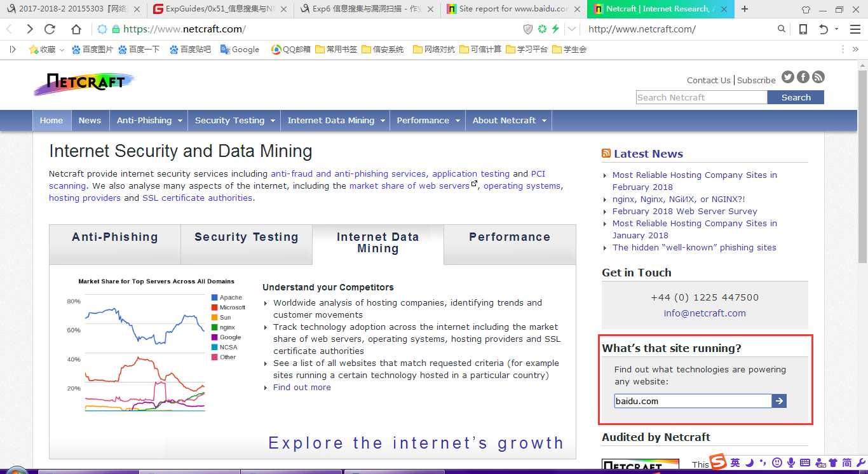Viewport: 868px width, 474px height.
Task: Open the browser skin shirt icon near window controls
Action: [x=806, y=10]
